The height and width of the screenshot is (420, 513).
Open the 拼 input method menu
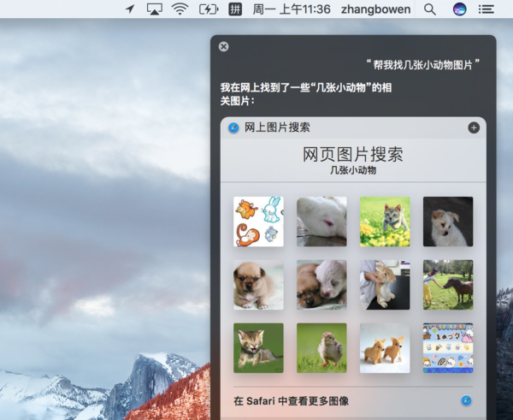pyautogui.click(x=235, y=9)
